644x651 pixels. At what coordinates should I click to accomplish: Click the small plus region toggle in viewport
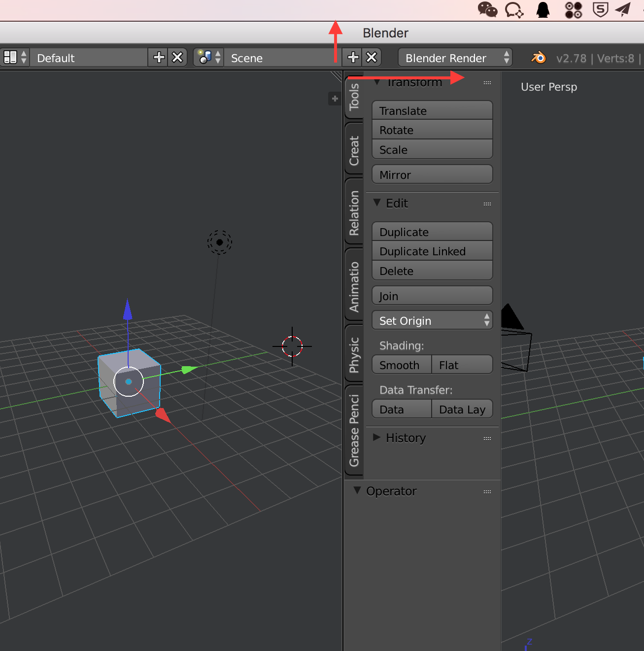point(335,99)
